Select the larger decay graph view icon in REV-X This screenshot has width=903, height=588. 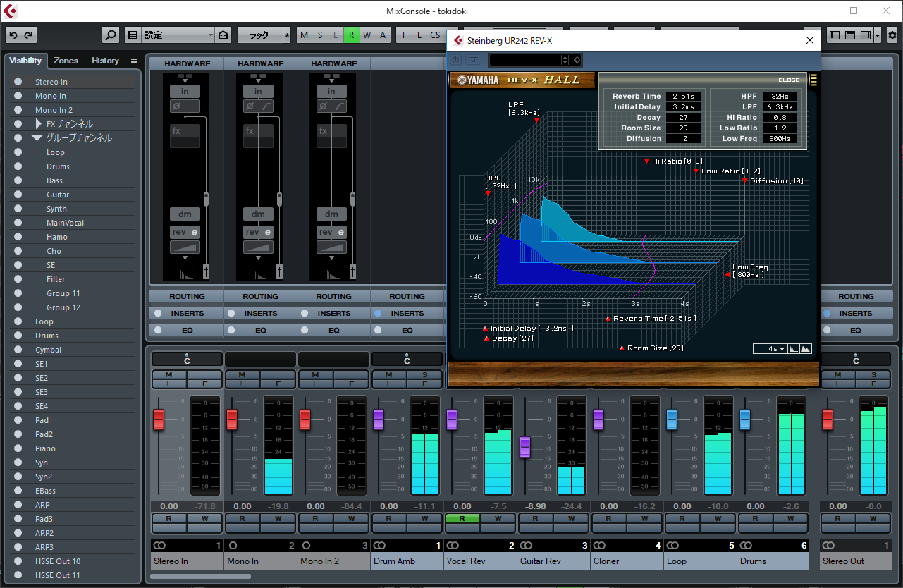805,348
